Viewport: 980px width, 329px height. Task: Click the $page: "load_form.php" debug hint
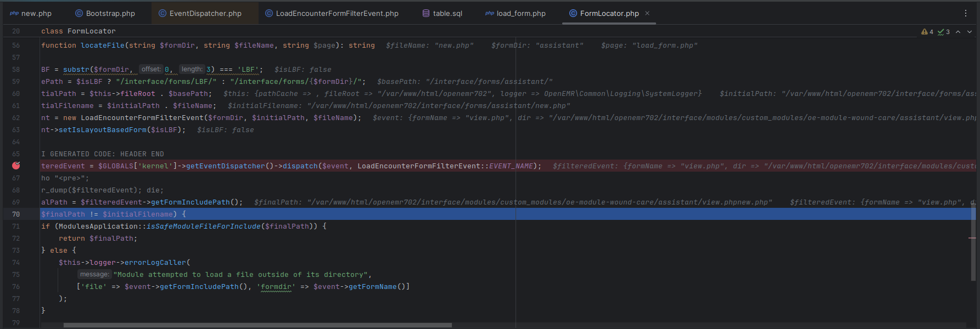[649, 46]
